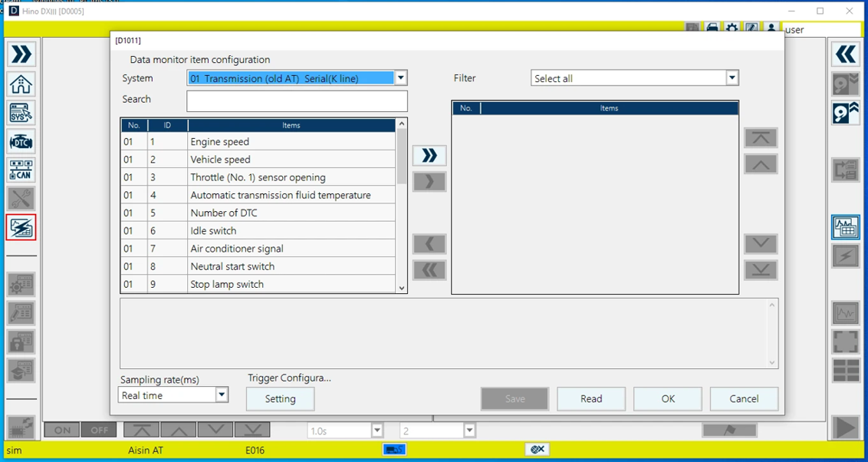Click the graduation cap learning icon
The width and height of the screenshot is (868, 462).
point(21,371)
